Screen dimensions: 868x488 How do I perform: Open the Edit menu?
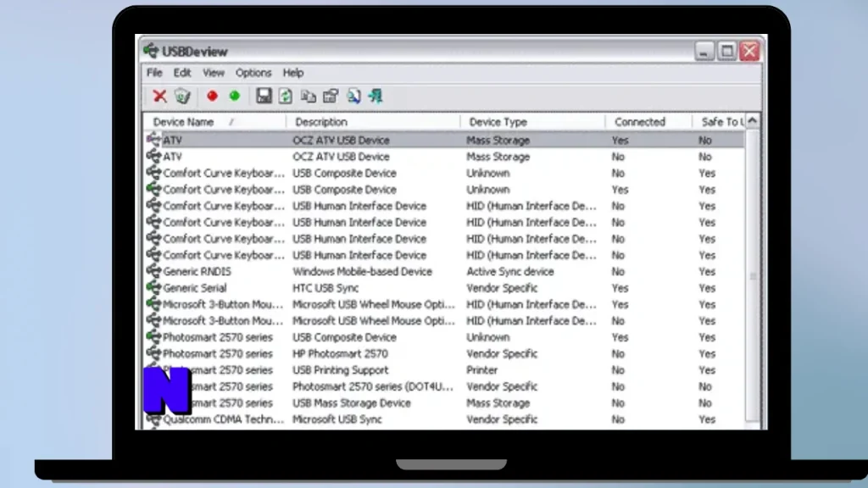point(182,73)
